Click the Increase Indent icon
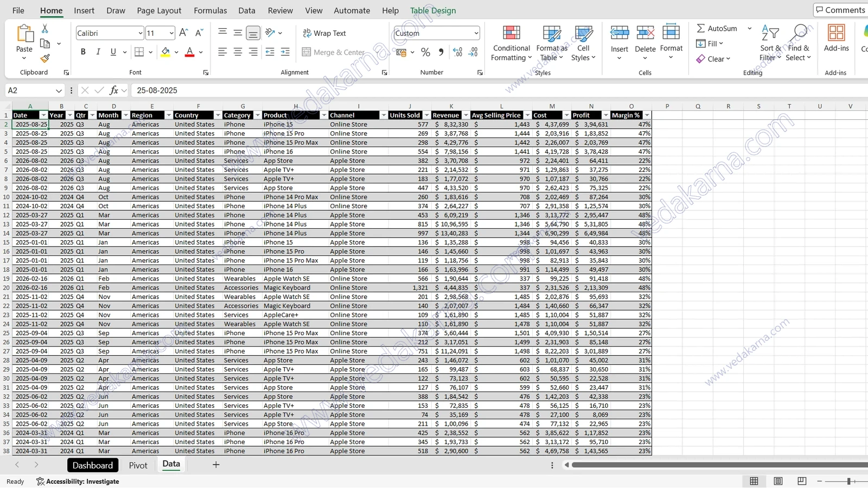 click(285, 52)
